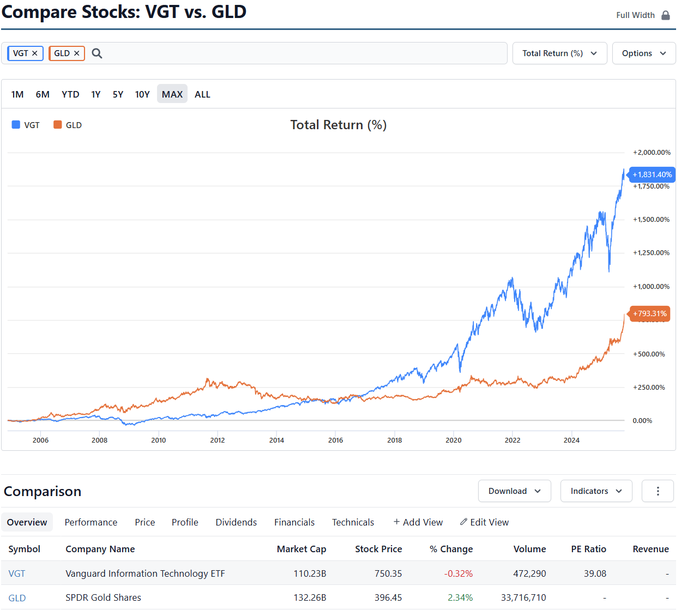
Task: Click the VGT +1,831.40% chart value label
Action: [x=652, y=174]
